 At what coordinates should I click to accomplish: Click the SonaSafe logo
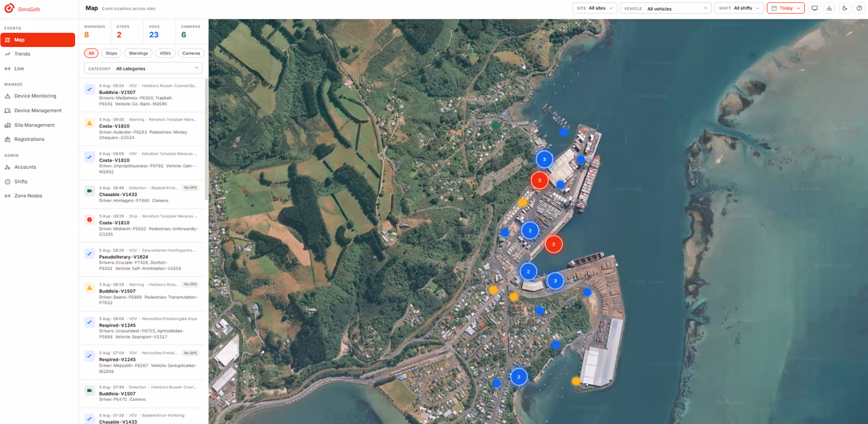tap(22, 9)
